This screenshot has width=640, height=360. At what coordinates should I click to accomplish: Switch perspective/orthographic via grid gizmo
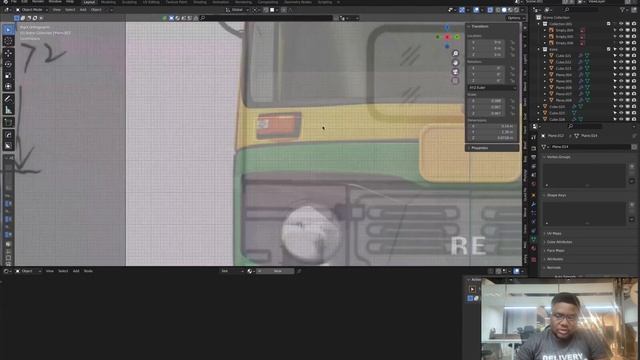pos(456,81)
